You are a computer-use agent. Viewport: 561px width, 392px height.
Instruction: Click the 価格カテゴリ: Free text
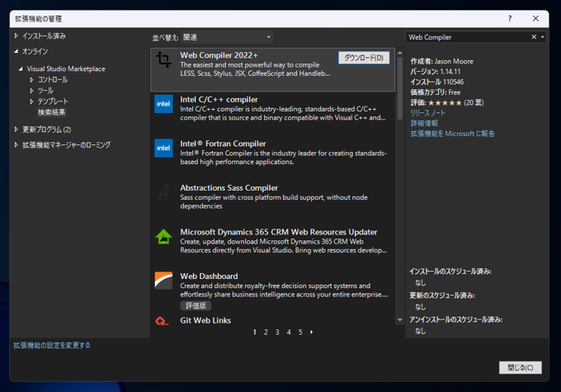click(x=436, y=92)
